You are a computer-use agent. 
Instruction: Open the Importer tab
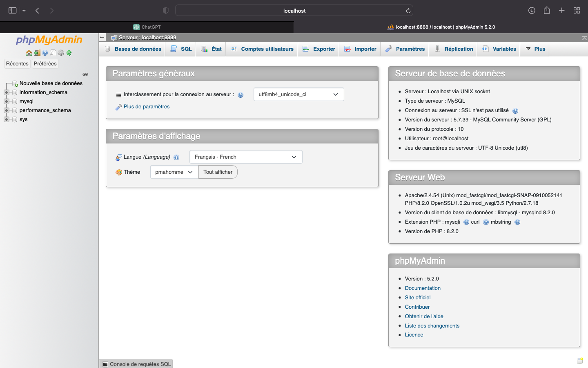tap(360, 49)
